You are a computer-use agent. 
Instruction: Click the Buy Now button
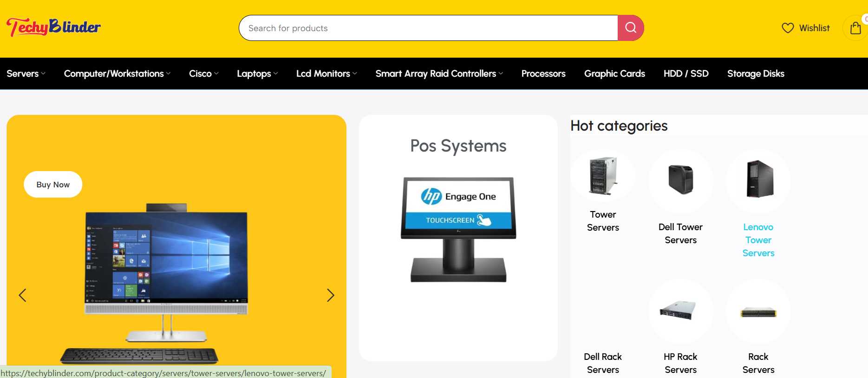click(x=53, y=185)
